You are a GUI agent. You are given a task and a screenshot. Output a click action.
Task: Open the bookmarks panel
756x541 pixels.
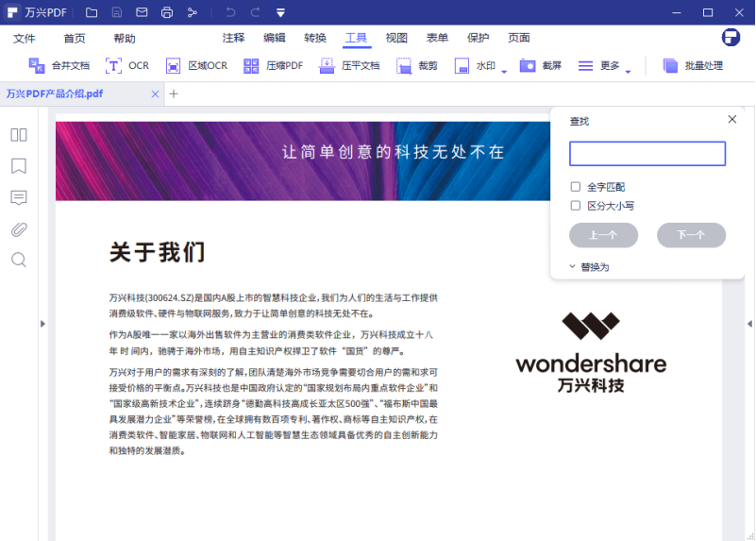tap(19, 166)
